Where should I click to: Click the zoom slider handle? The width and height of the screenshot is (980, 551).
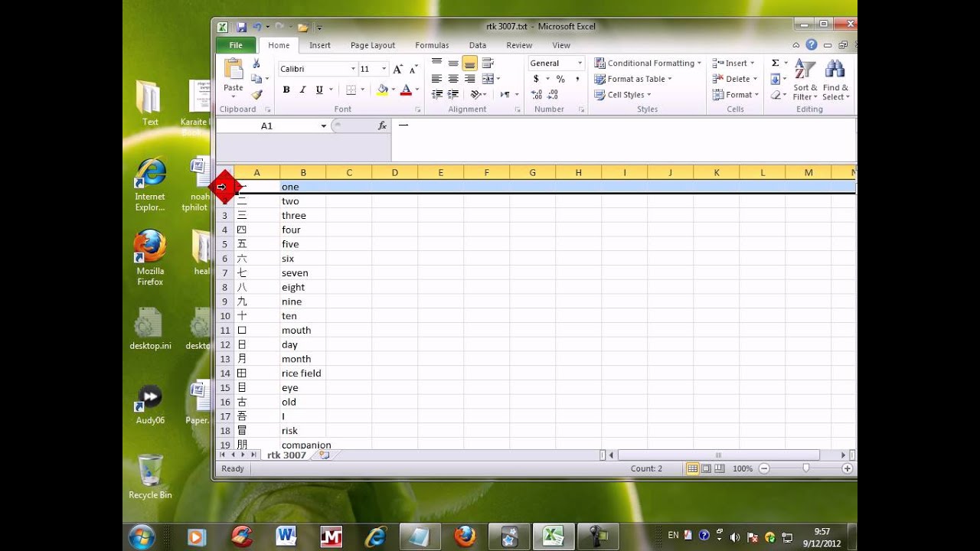[805, 468]
